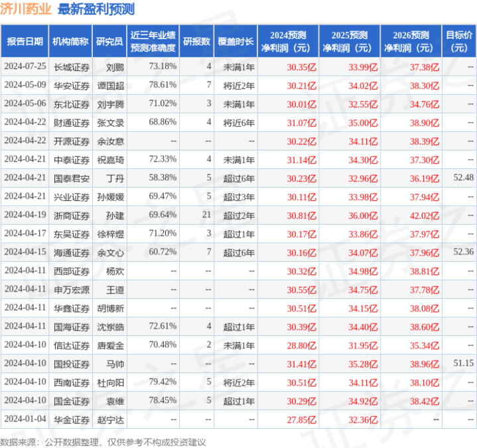Screen dimensions: 477x448
Task: Select researcher 袁维
Action: coord(115,401)
